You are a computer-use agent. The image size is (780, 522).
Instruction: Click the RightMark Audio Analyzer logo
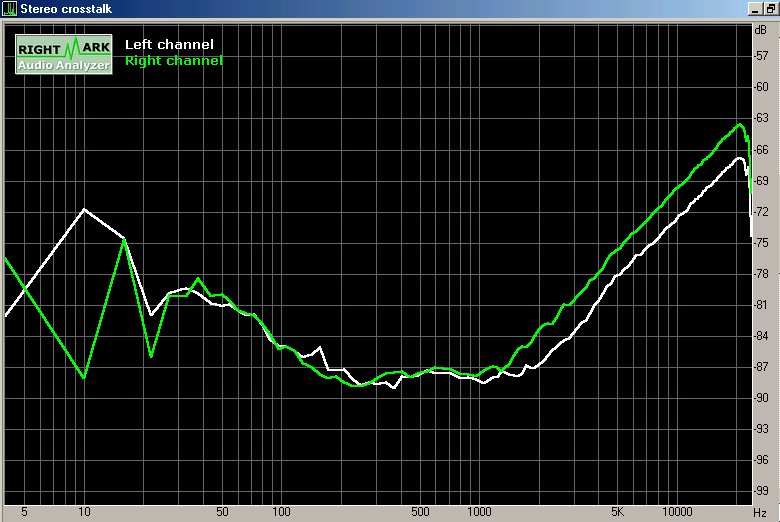pos(64,54)
